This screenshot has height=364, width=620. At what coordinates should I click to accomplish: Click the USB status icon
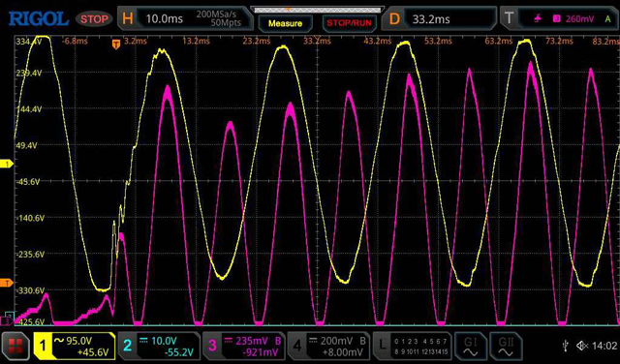566,347
